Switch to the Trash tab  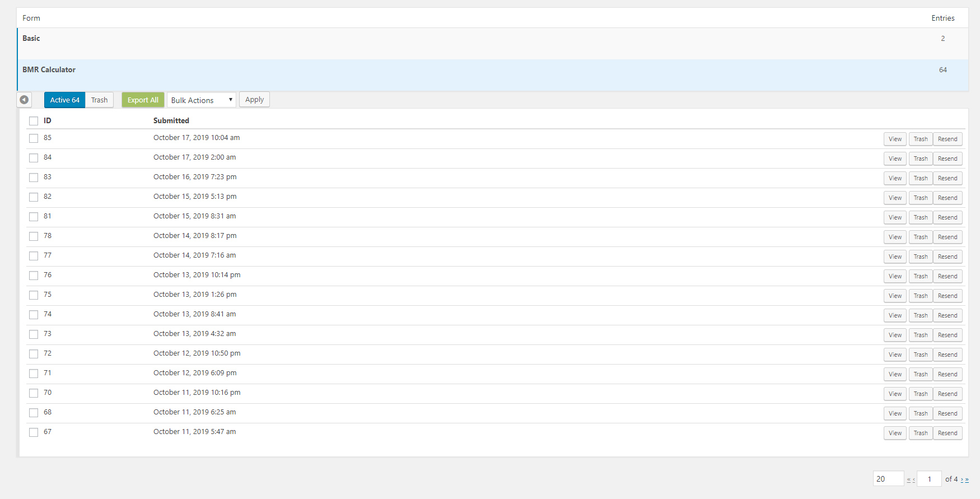pyautogui.click(x=99, y=100)
